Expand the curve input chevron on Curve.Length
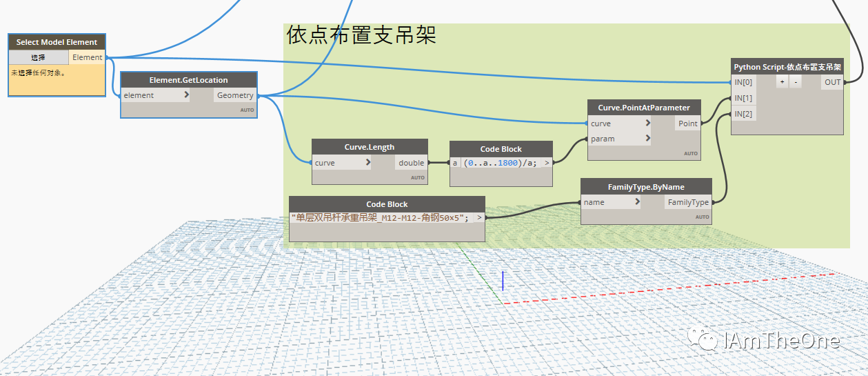Screen dimensions: 868x376 point(368,163)
